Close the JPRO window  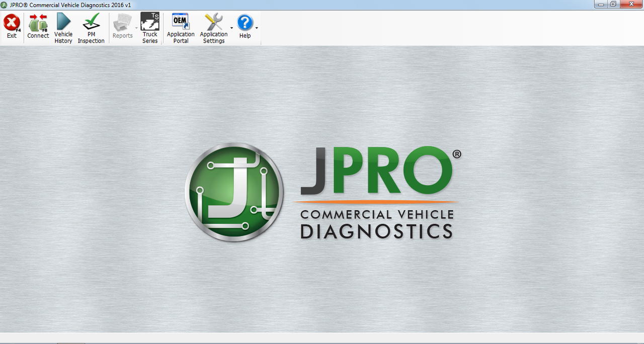631,4
